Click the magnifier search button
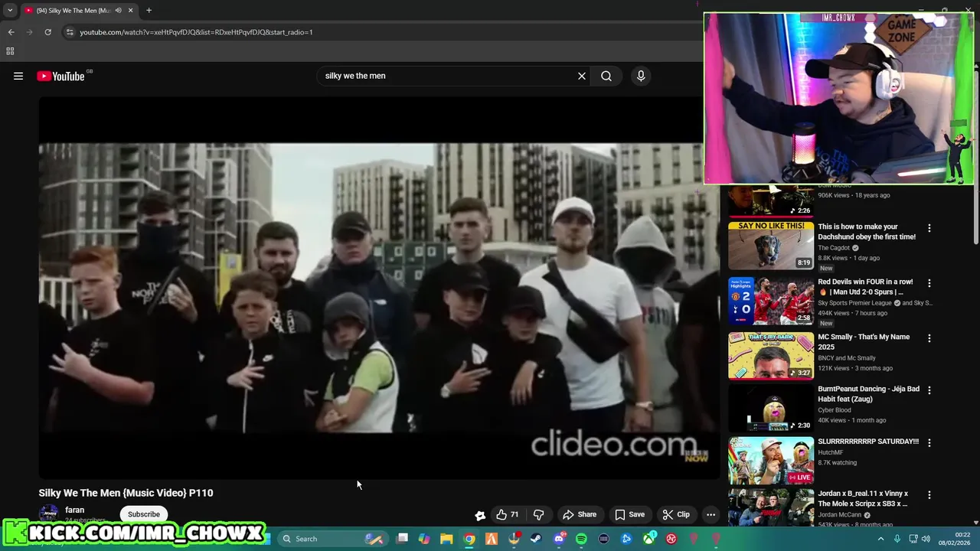The height and width of the screenshot is (551, 980). (x=606, y=76)
